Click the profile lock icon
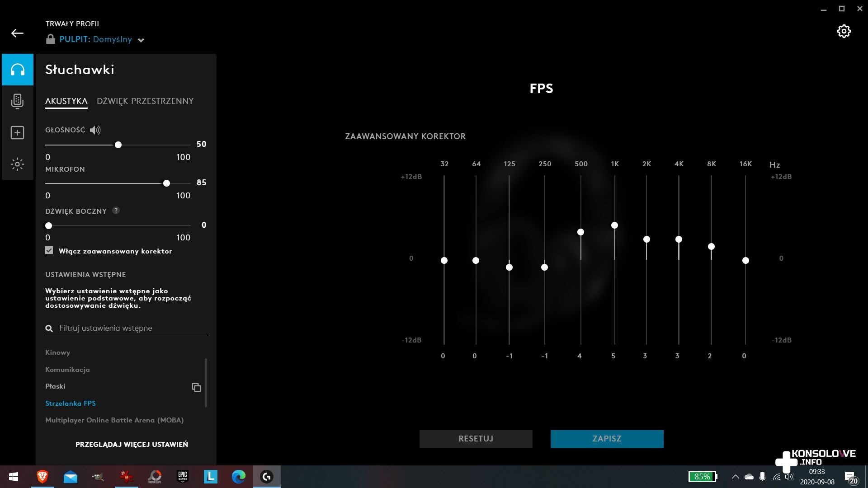This screenshot has width=868, height=488. click(x=50, y=39)
